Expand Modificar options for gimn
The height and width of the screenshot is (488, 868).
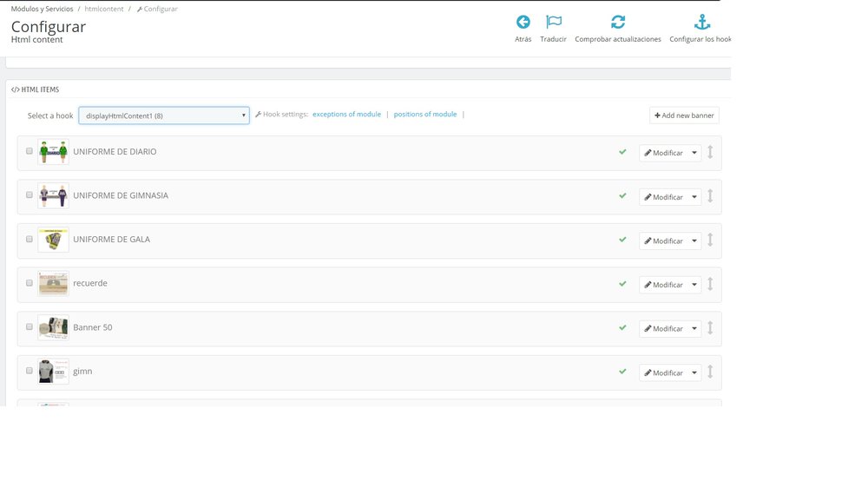(694, 373)
